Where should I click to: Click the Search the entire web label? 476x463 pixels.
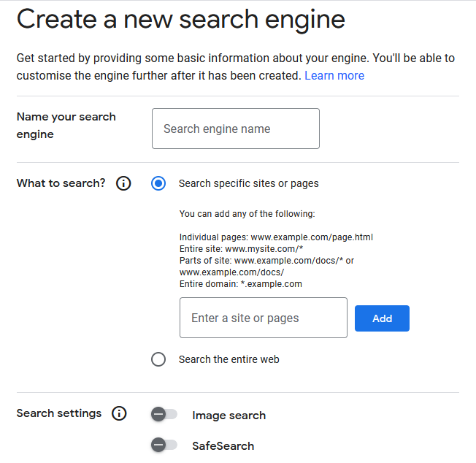click(229, 359)
